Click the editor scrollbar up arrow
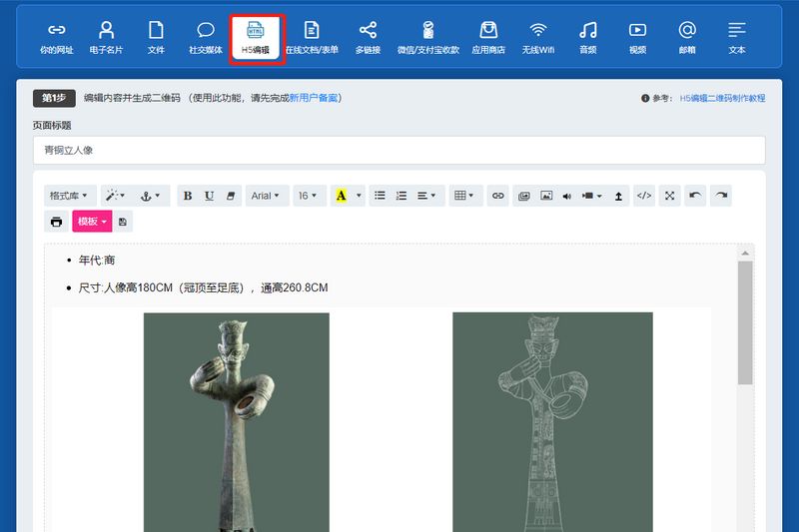The image size is (799, 532). [745, 253]
